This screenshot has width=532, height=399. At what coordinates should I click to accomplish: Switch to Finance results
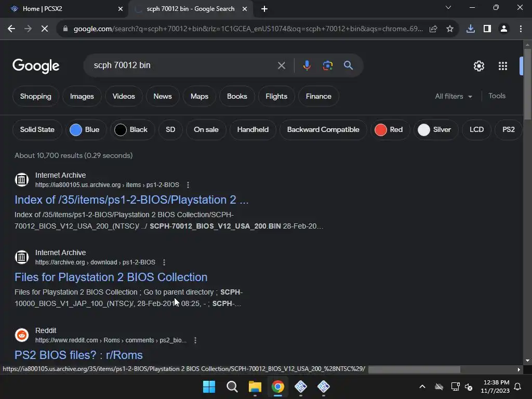coord(318,96)
